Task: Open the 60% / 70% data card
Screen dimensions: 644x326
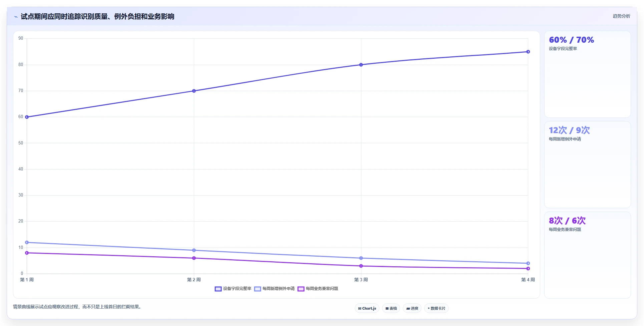Action: 588,74
